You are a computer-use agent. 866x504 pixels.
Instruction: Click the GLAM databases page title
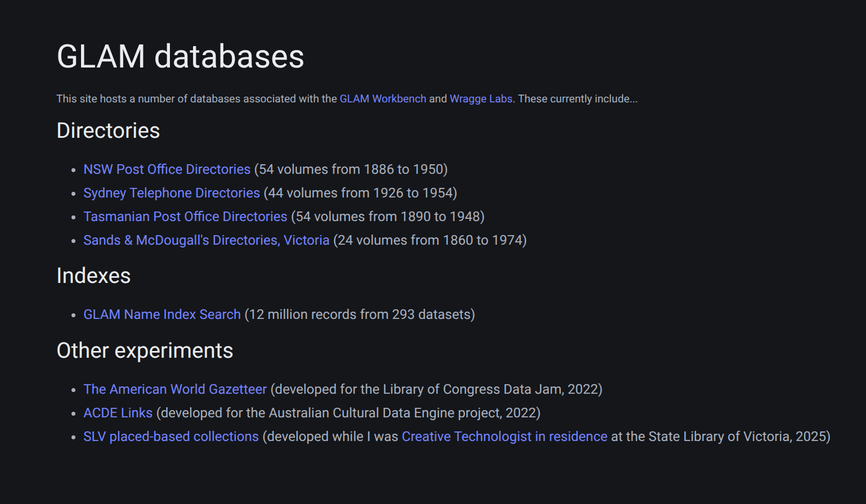[181, 56]
